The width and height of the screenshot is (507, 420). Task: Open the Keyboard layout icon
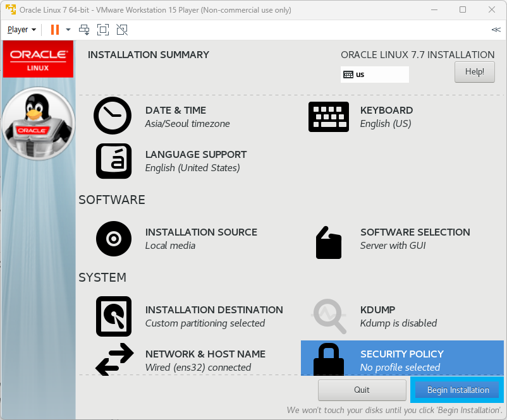pos(329,117)
